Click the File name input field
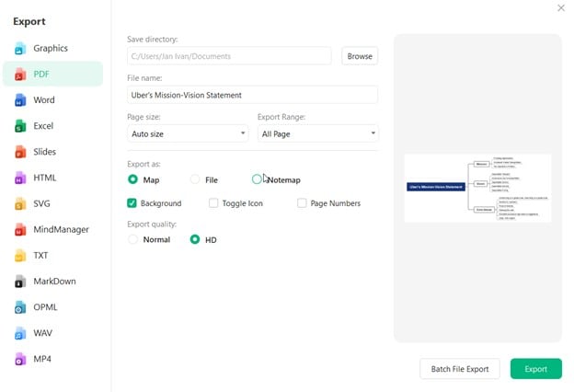This screenshot has width=574, height=392. (253, 96)
